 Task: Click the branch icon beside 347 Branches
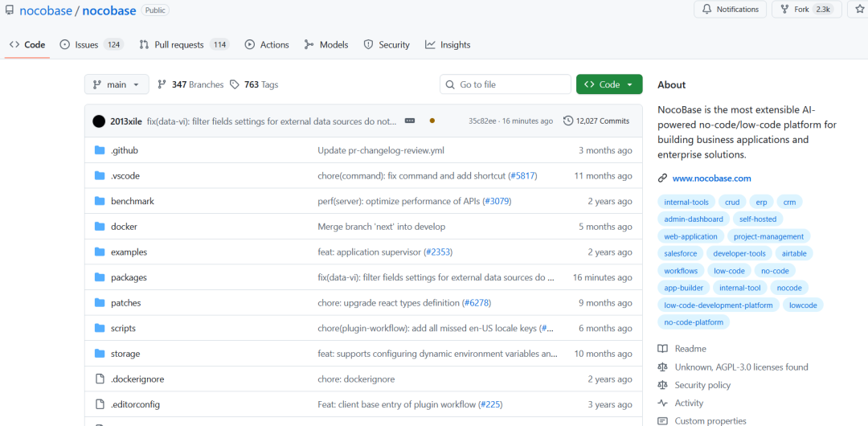tap(162, 84)
